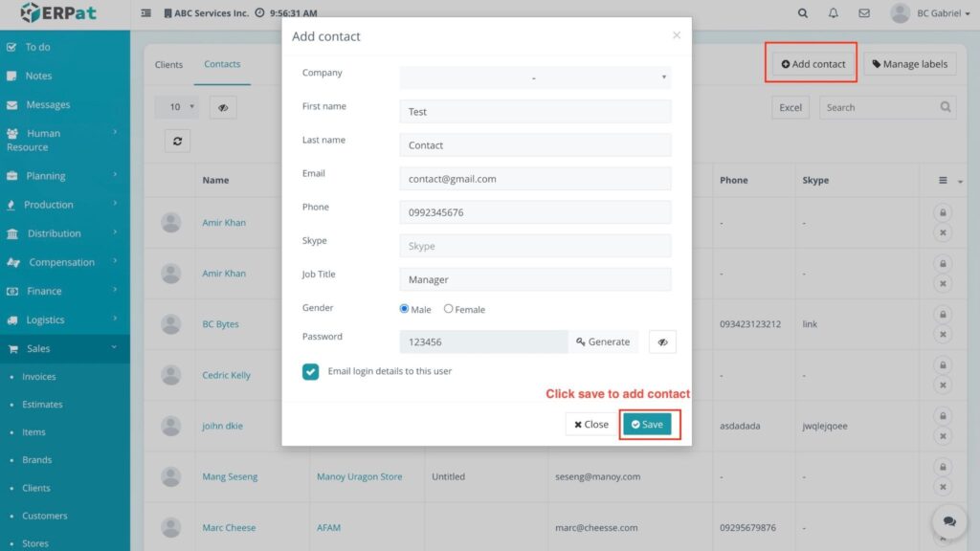Select Female gender radio button
Image resolution: width=980 pixels, height=551 pixels.
448,309
